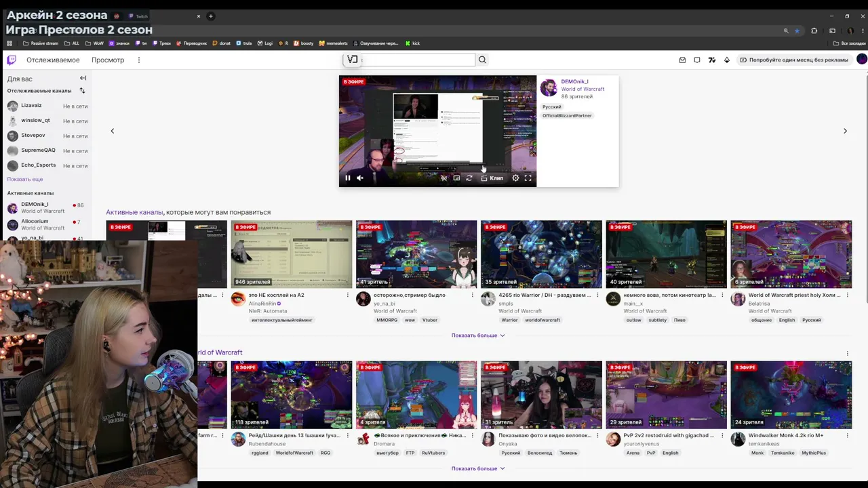Sort followed channels with arrows icon
The height and width of the screenshot is (488, 868).
[x=82, y=90]
